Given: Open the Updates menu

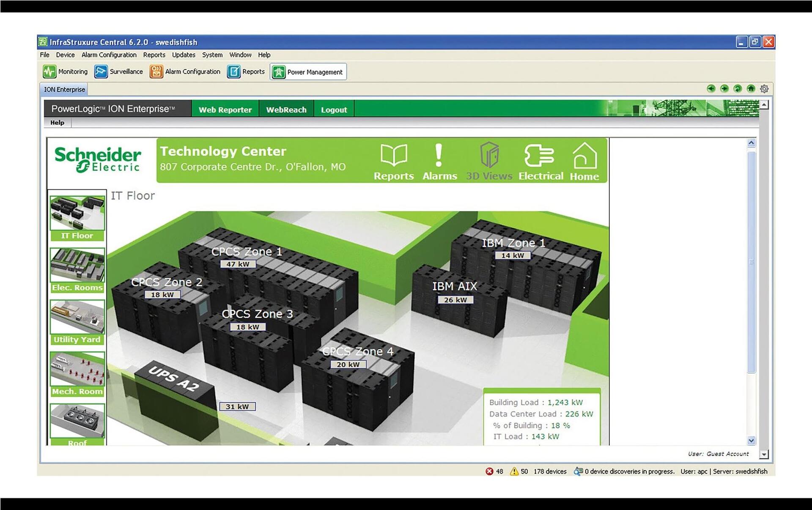Looking at the screenshot, I should tap(184, 55).
